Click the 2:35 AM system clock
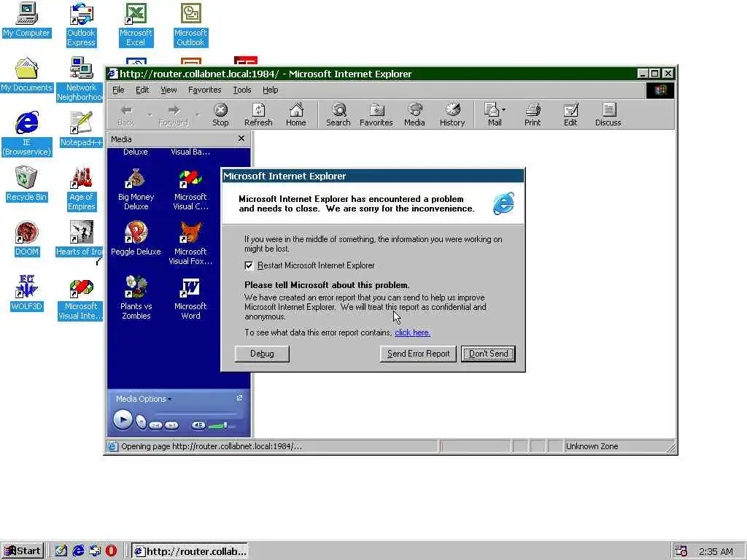747x560 pixels. pyautogui.click(x=716, y=551)
